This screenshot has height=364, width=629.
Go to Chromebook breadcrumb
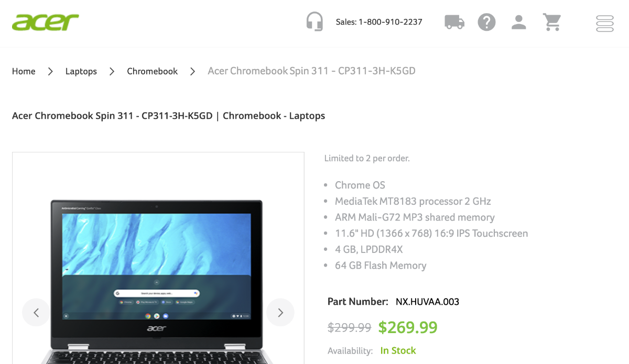point(153,71)
